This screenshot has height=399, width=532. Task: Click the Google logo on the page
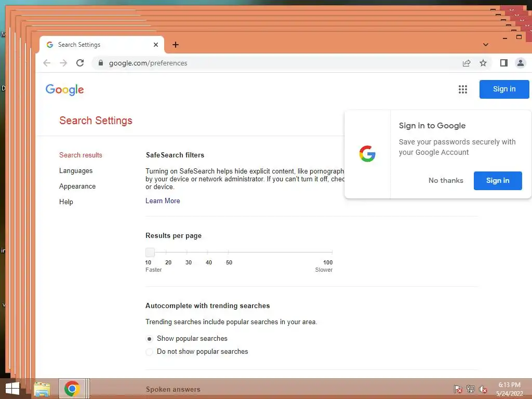[x=65, y=90]
